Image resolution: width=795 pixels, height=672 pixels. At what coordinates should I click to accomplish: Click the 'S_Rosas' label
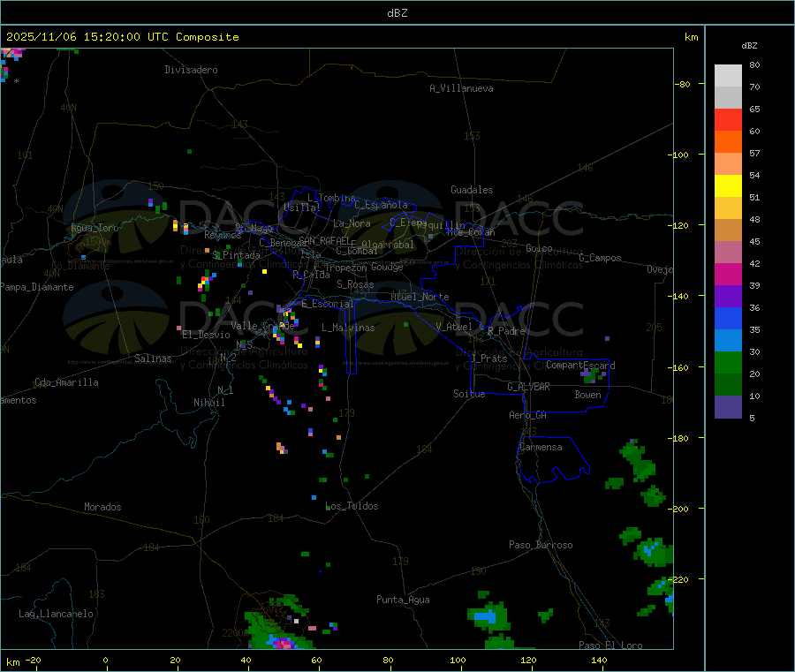[355, 284]
